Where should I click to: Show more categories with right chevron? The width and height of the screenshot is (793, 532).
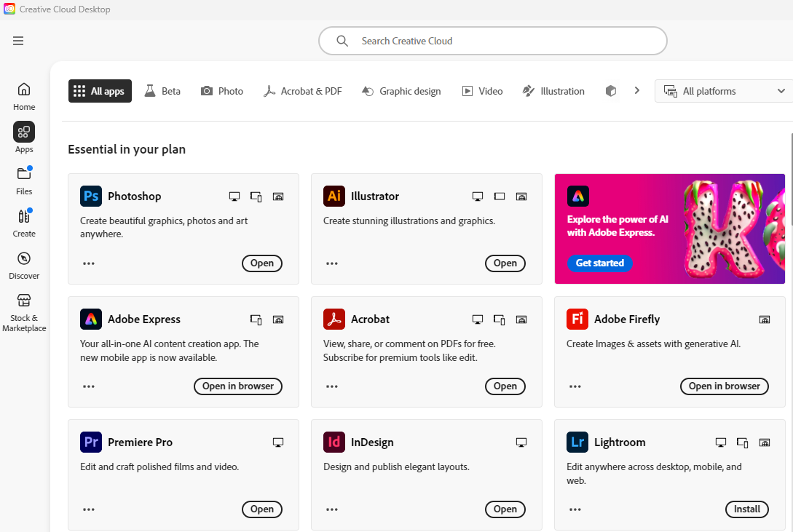tap(636, 90)
